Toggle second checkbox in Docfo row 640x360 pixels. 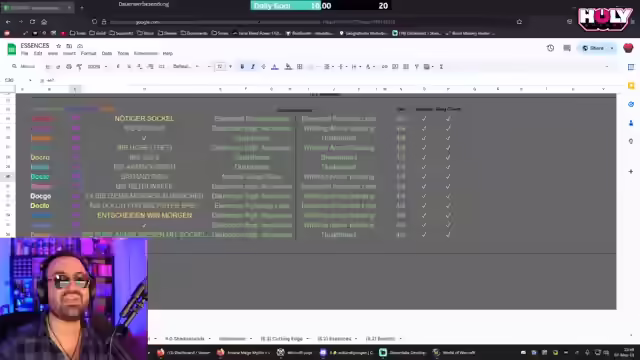[x=448, y=206]
